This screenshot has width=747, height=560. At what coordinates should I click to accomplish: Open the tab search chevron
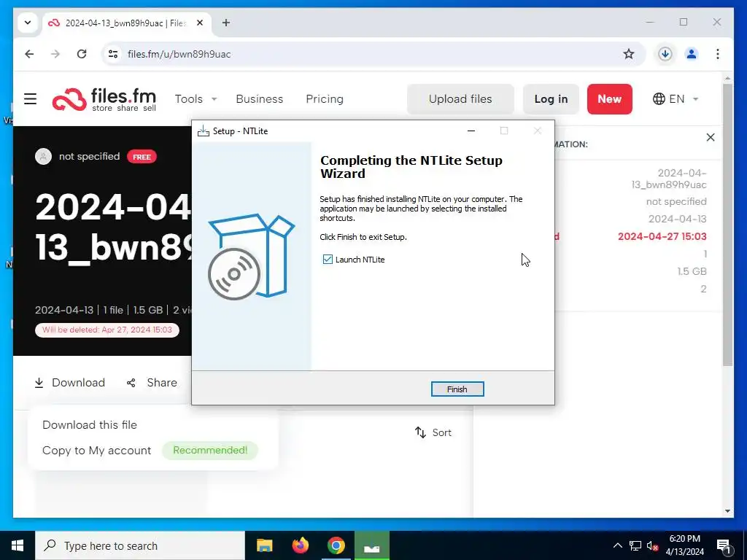(x=28, y=23)
